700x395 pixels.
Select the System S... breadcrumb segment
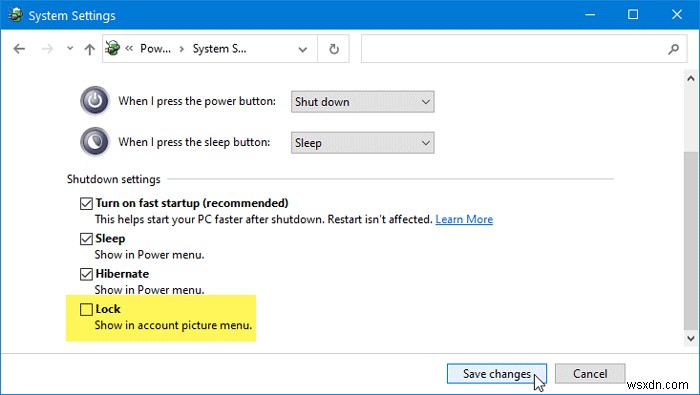click(x=219, y=49)
